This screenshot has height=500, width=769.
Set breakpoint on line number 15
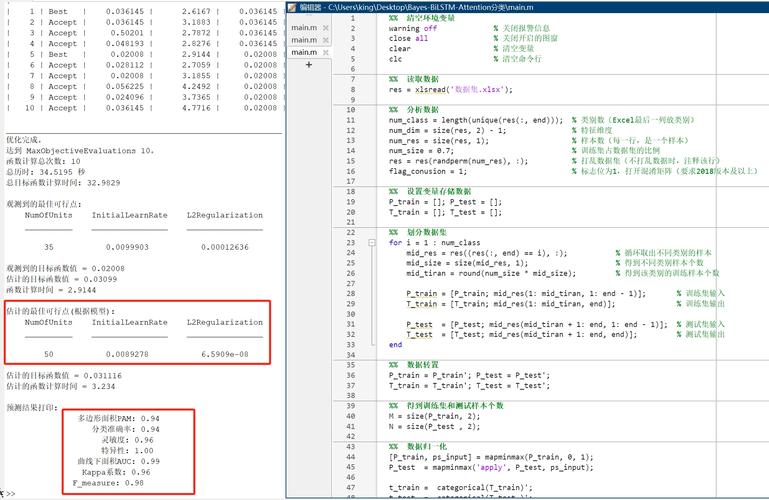click(352, 168)
